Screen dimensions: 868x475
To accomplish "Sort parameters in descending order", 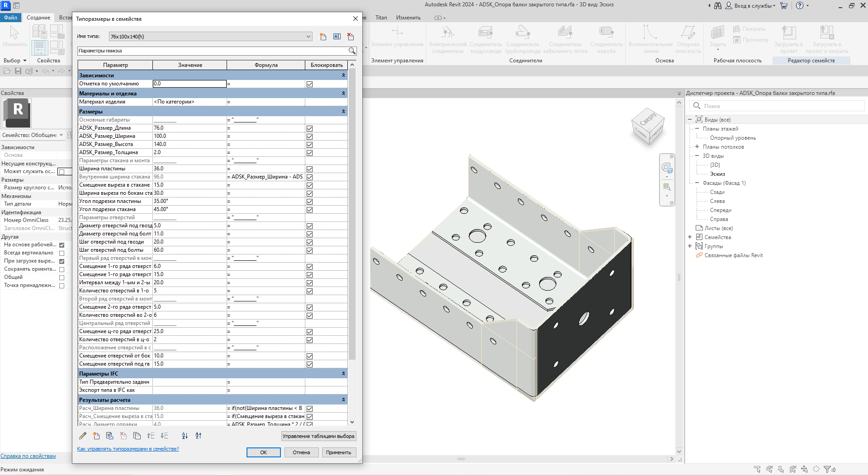I will click(198, 436).
